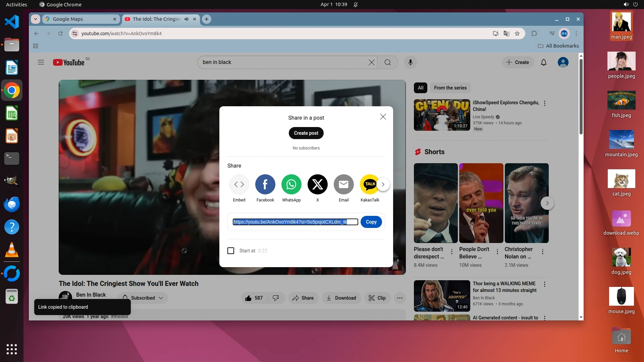Click the Create post button
This screenshot has height=362, width=644.
click(306, 133)
